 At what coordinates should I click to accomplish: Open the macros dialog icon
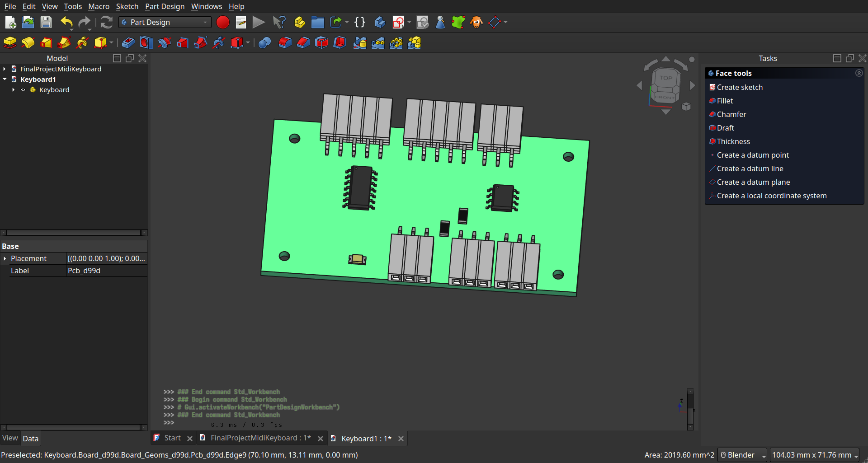(241, 22)
